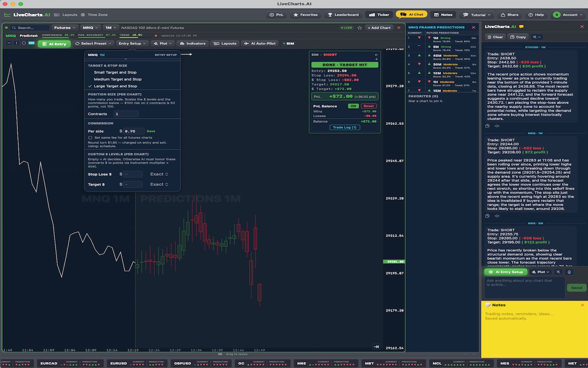Collapse the Entry Setup dropdown
Screen dimensions: 588x368
click(132, 43)
